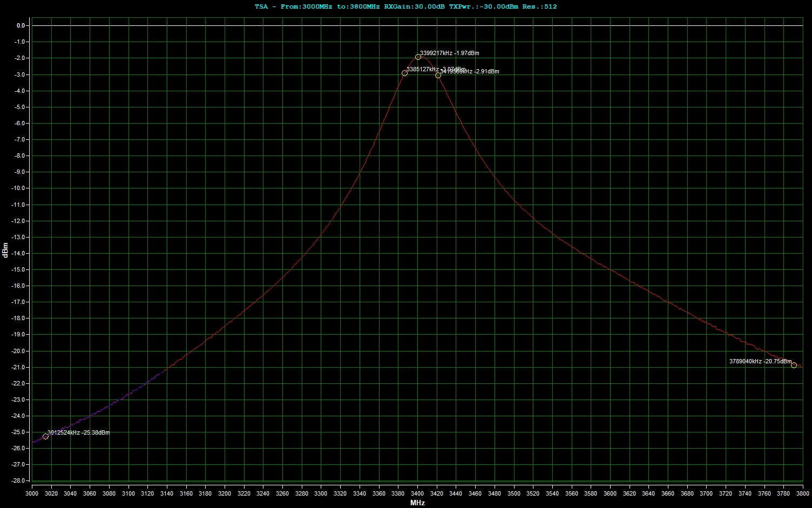The width and height of the screenshot is (812, 508).
Task: Click the marker at 3385127kHz -3.07dBm
Action: tap(405, 73)
